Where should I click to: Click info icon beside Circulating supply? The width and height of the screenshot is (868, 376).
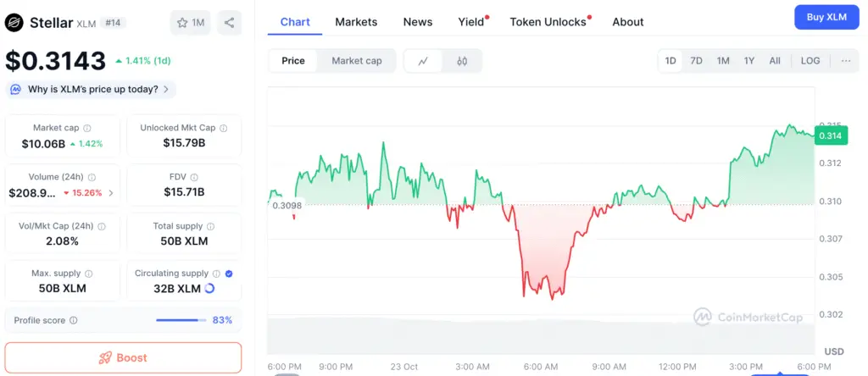click(217, 274)
